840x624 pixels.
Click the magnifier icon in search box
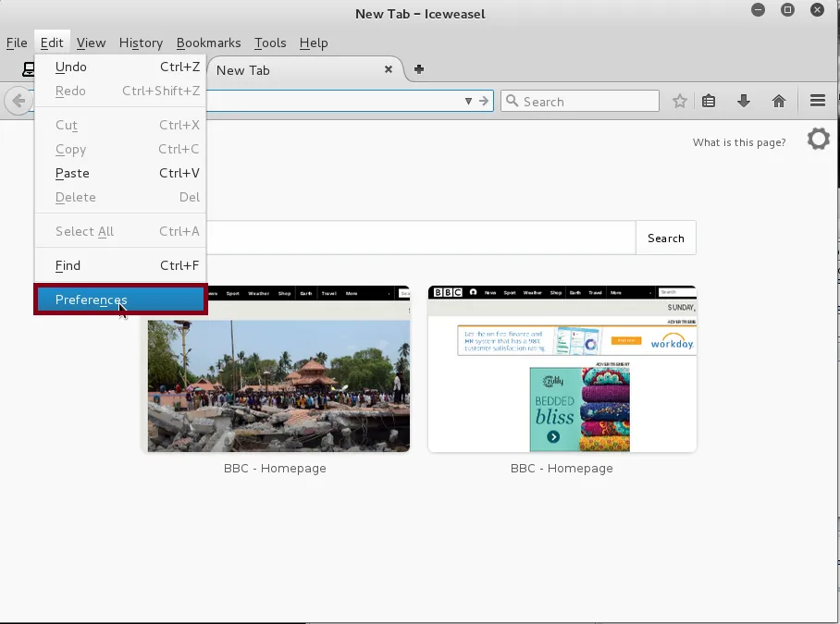pyautogui.click(x=512, y=101)
